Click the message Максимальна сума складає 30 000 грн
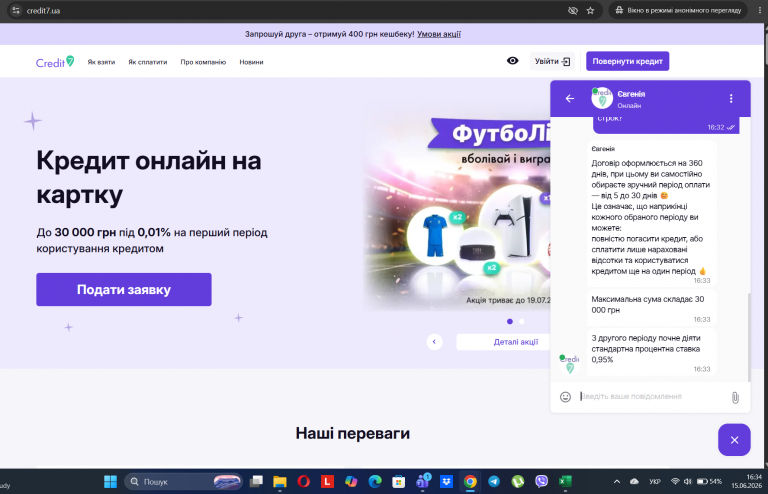 click(x=651, y=308)
